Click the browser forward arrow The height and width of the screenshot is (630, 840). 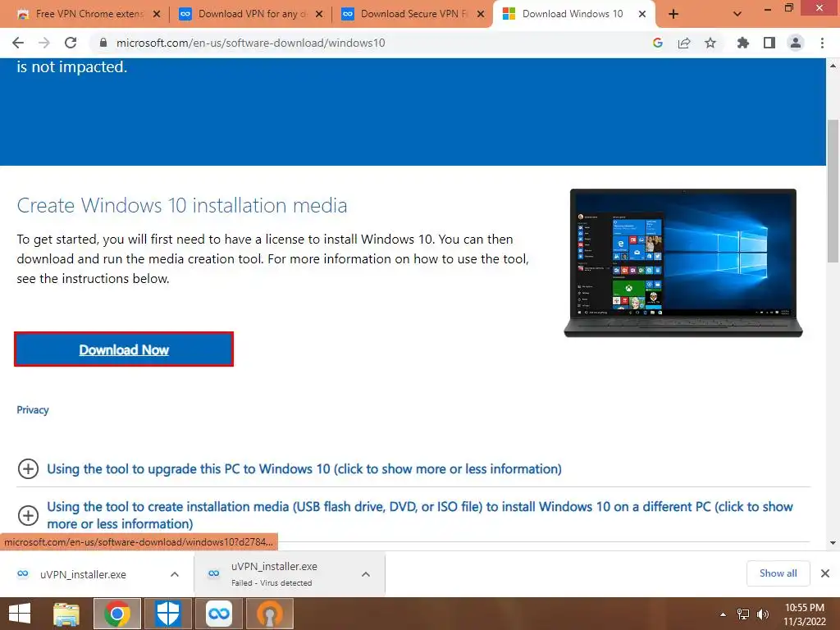[x=44, y=43]
